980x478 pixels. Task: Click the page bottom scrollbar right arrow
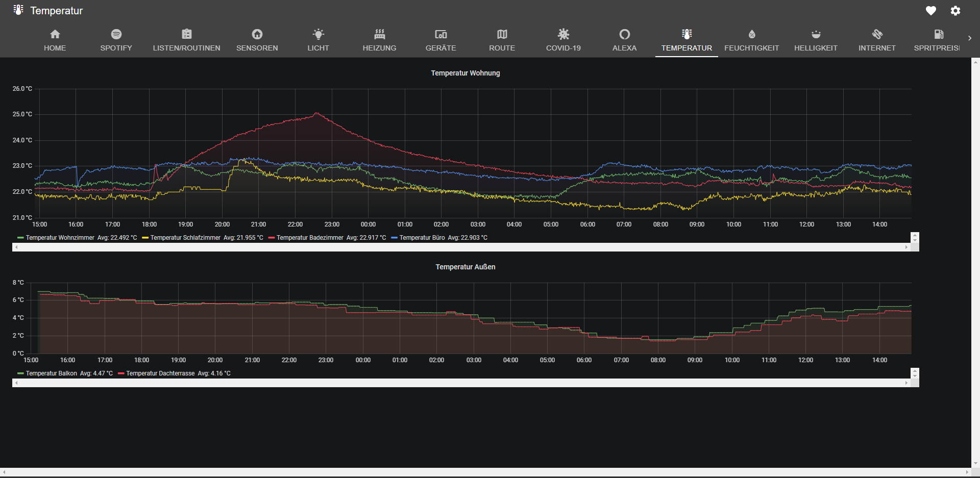[967, 473]
